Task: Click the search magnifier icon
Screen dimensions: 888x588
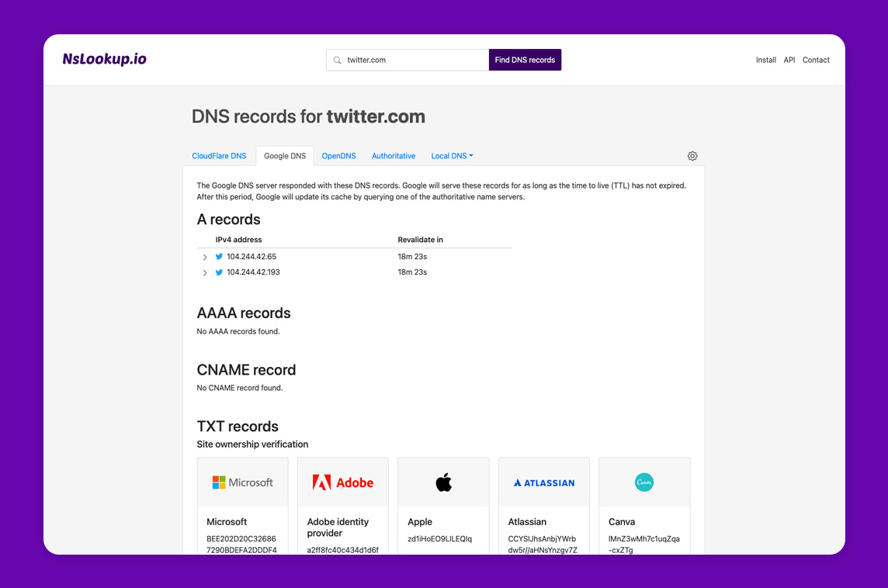Action: [x=337, y=60]
